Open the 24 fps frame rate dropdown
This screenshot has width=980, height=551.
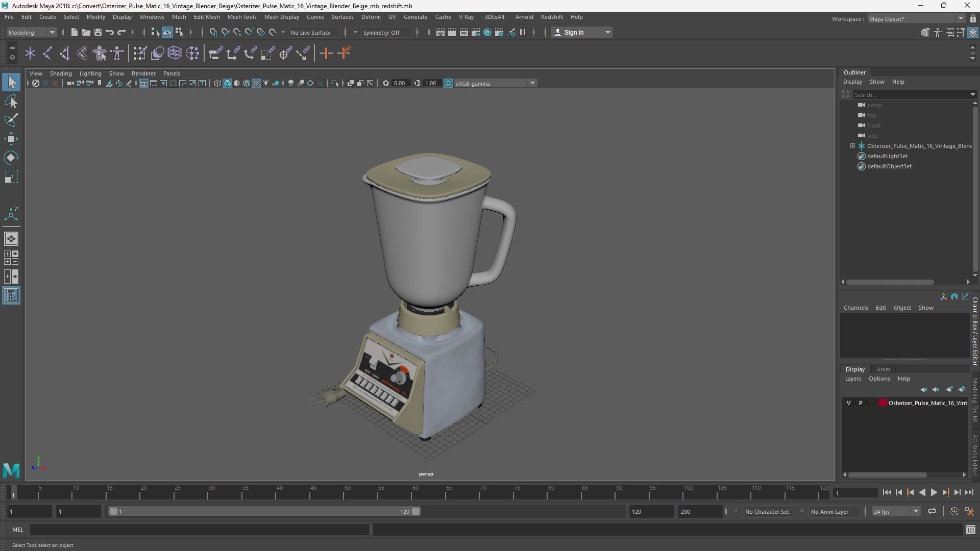[x=896, y=511]
